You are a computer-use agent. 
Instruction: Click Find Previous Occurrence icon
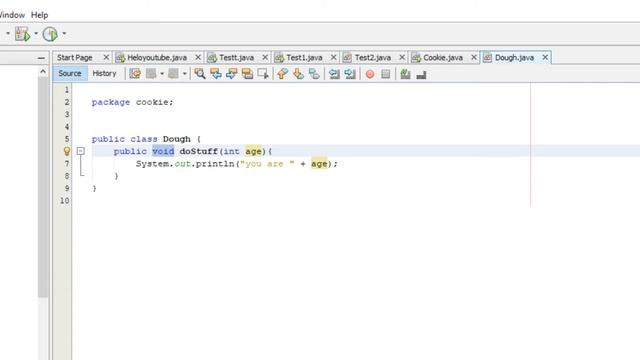[x=216, y=74]
